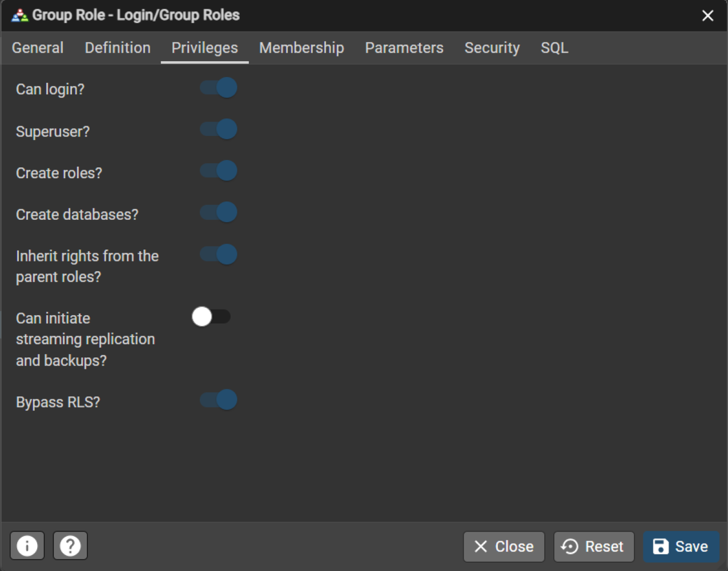
Task: Turn off the Superuser switch
Action: click(218, 130)
